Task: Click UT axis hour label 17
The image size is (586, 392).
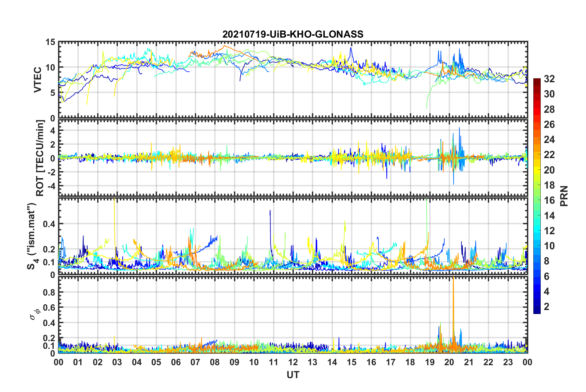Action: [x=391, y=362]
